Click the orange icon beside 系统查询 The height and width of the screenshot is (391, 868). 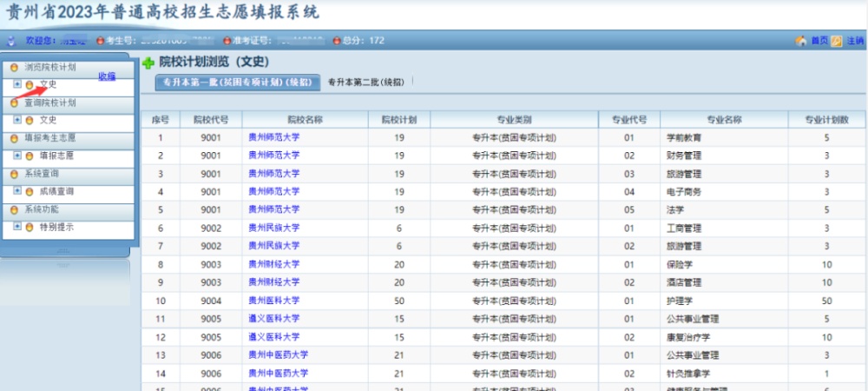click(x=14, y=174)
